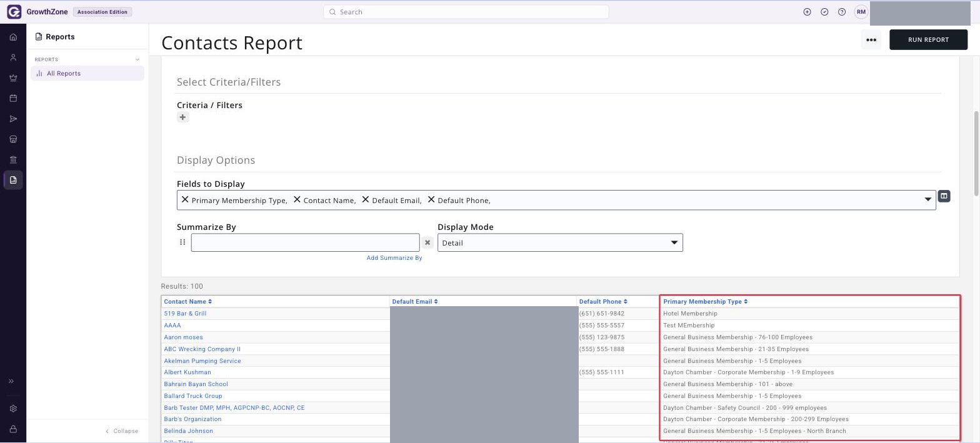980x443 pixels.
Task: Open Barb's Organization contact
Action: pos(192,419)
